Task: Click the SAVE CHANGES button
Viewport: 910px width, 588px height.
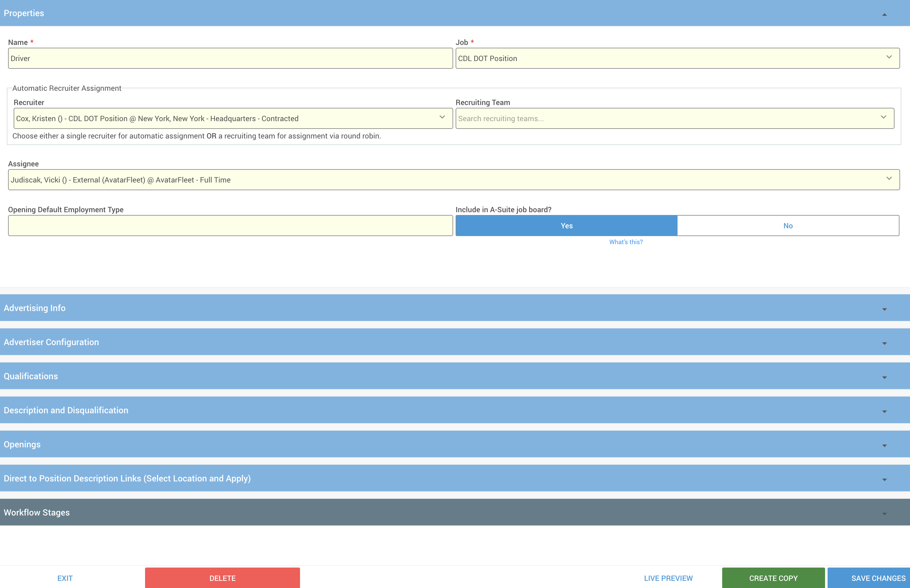Action: (x=869, y=578)
